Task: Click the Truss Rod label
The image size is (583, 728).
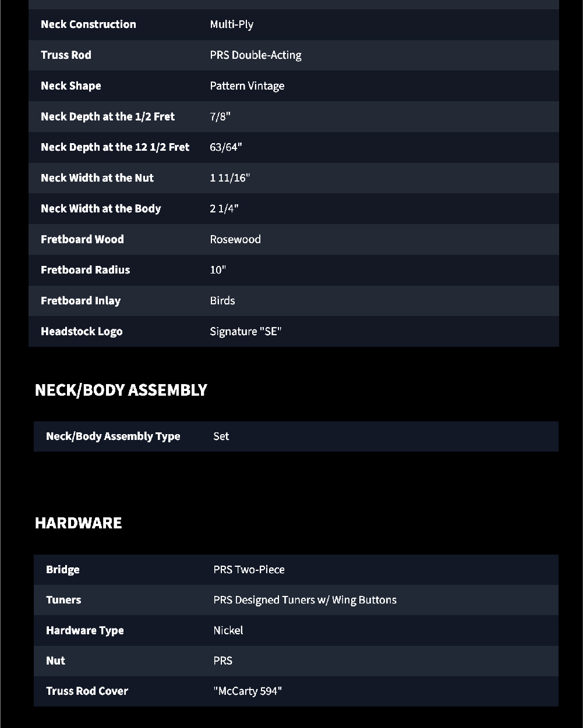Action: [66, 55]
